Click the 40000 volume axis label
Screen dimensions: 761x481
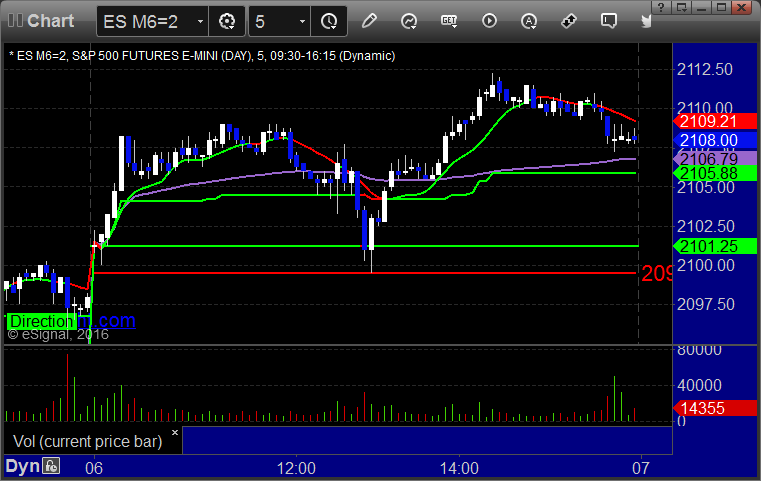[x=699, y=385]
